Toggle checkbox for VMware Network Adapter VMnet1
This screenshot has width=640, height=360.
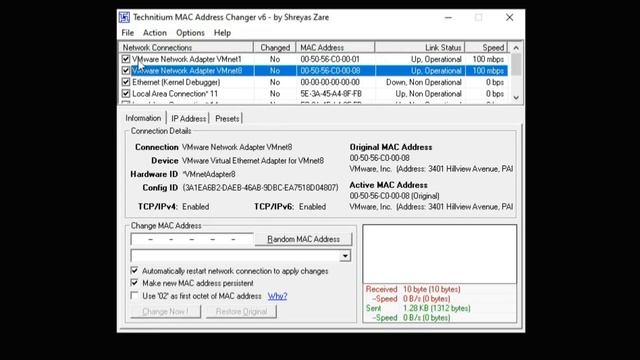(126, 59)
